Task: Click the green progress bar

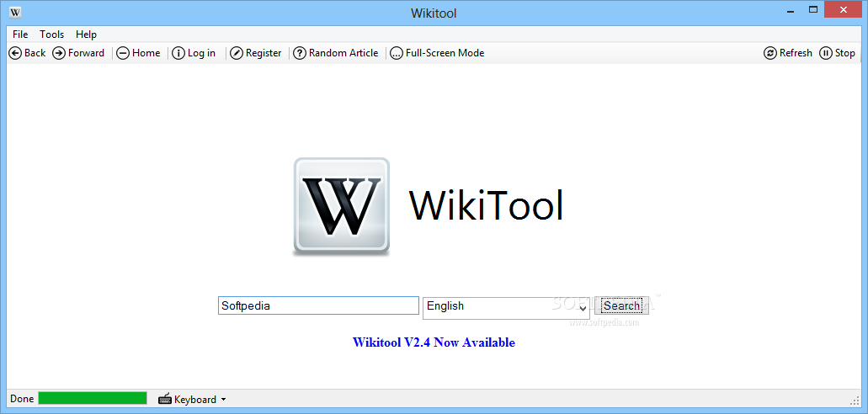Action: (x=93, y=399)
